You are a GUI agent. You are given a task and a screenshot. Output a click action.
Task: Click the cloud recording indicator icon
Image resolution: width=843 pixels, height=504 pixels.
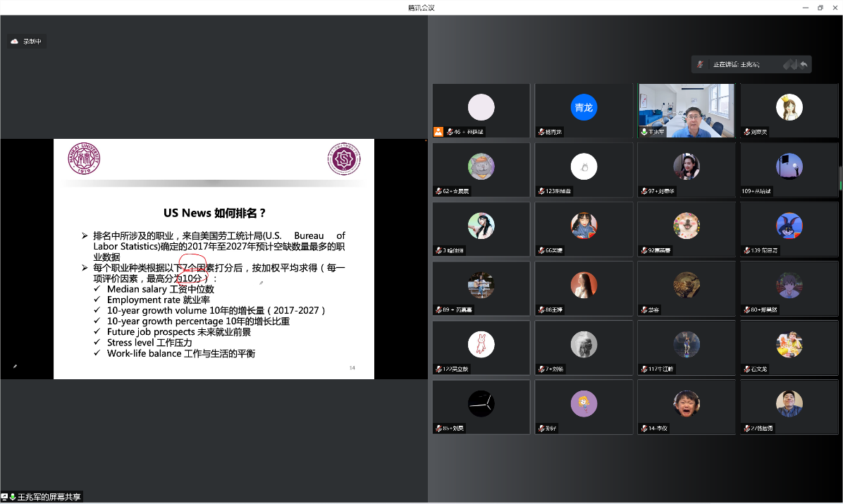14,42
